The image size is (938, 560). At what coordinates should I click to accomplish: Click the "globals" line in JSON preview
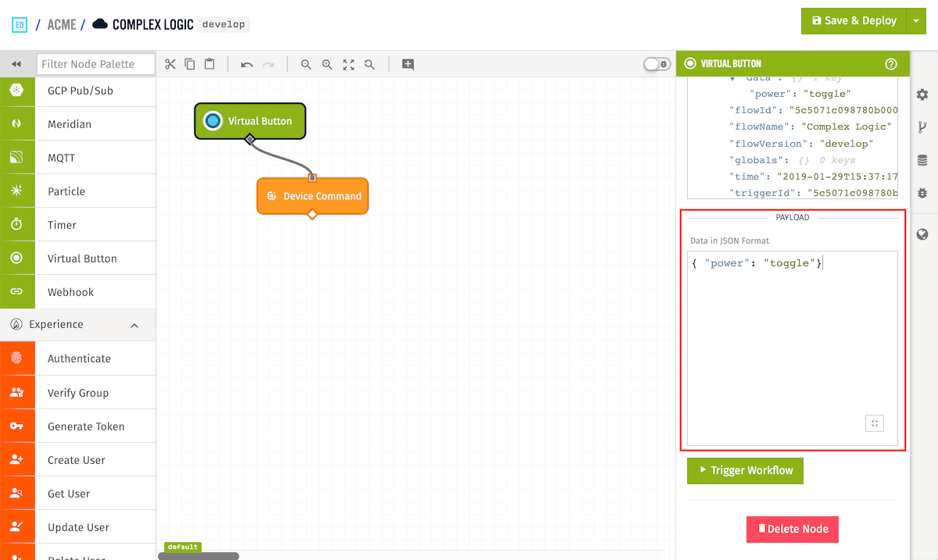(x=792, y=160)
